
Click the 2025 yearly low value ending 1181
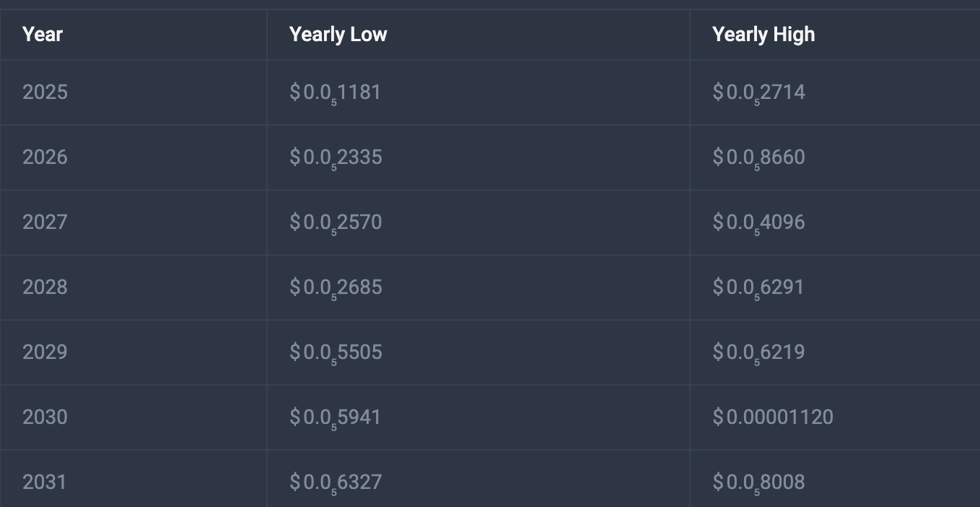coord(335,93)
